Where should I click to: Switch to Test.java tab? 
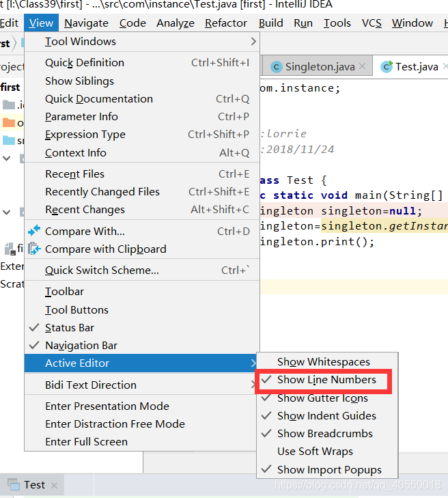(411, 67)
